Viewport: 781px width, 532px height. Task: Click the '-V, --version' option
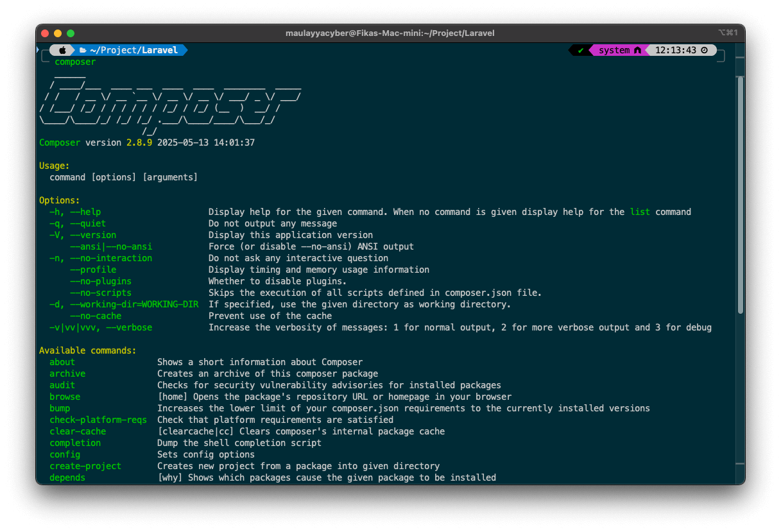[x=83, y=235]
